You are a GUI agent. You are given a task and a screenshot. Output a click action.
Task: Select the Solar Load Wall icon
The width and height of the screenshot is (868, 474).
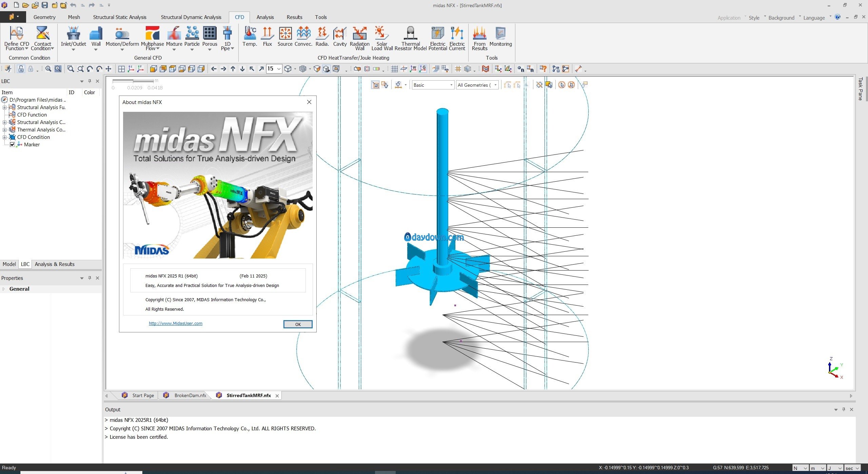point(382,38)
